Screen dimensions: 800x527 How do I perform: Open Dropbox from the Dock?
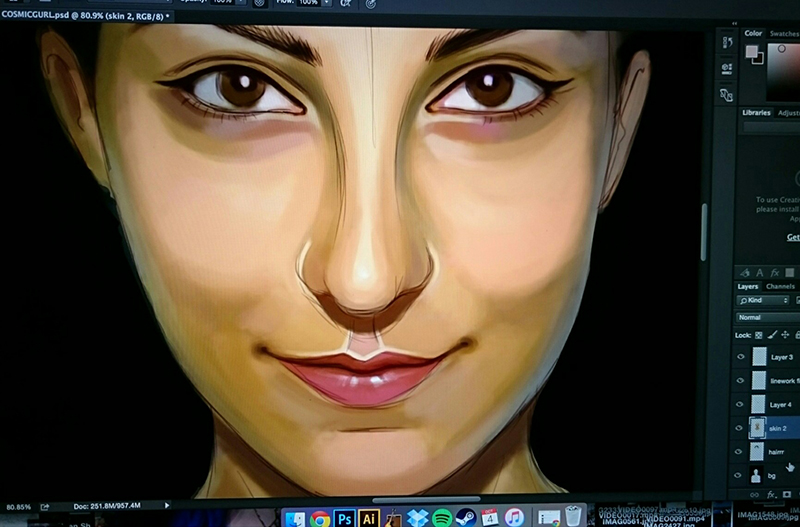pos(417,518)
